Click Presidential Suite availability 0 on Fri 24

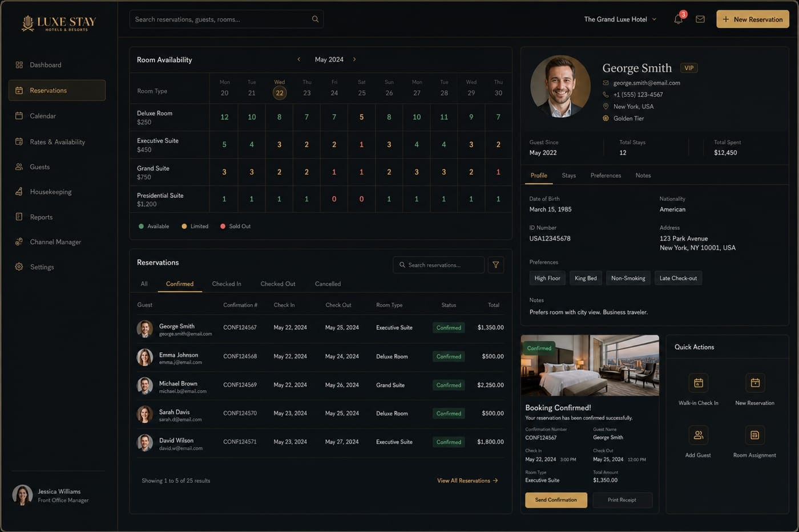334,199
